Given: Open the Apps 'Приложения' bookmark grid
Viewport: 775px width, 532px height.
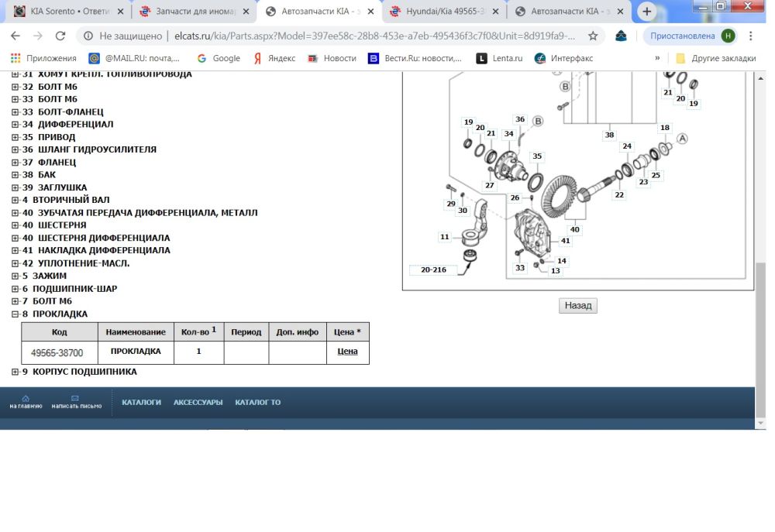Looking at the screenshot, I should [43, 58].
